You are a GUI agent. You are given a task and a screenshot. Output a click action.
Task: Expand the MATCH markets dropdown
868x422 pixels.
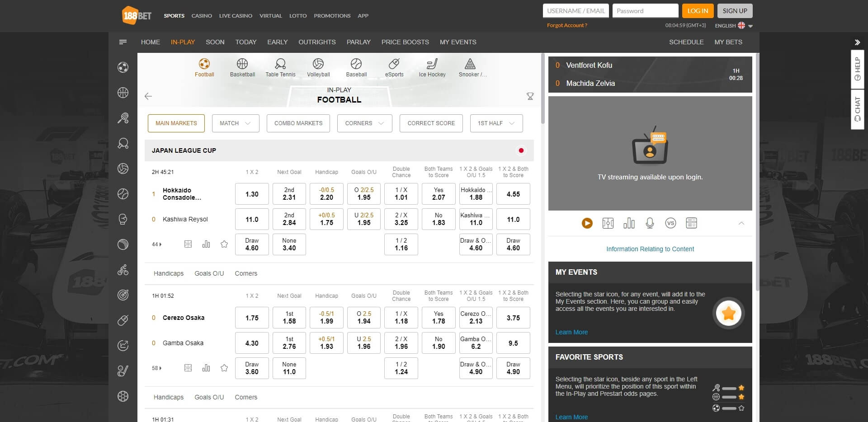pos(235,123)
